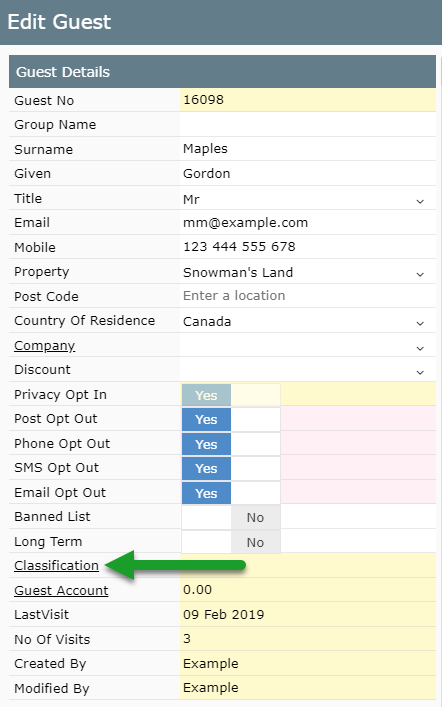Click the Surname field containing Maples

[308, 149]
